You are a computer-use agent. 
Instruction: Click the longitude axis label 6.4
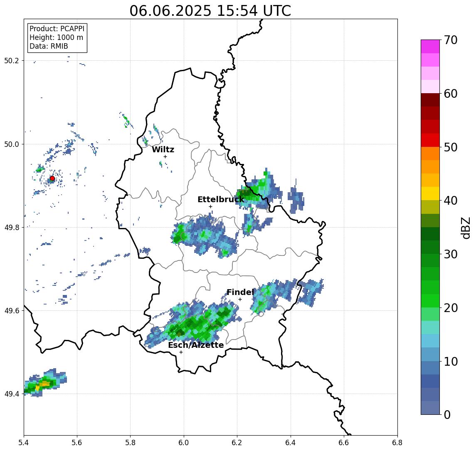[291, 443]
